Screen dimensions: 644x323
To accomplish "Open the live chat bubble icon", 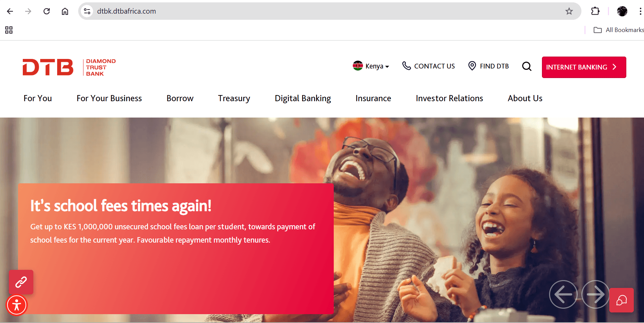I will pyautogui.click(x=622, y=300).
